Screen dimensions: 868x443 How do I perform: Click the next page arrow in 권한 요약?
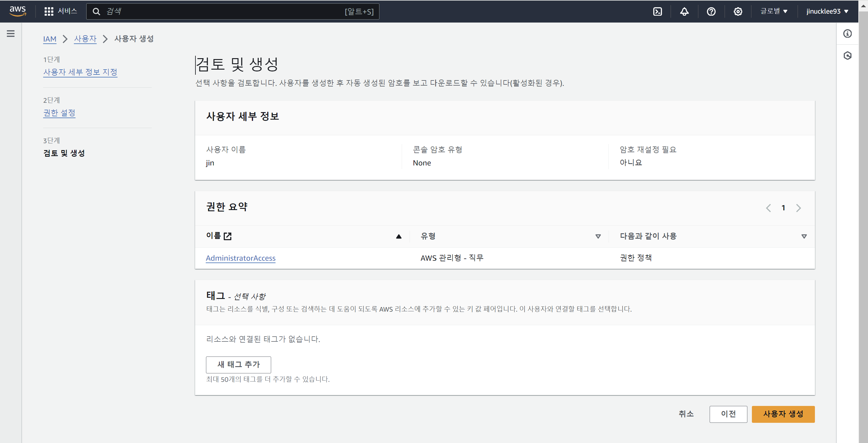[798, 208]
